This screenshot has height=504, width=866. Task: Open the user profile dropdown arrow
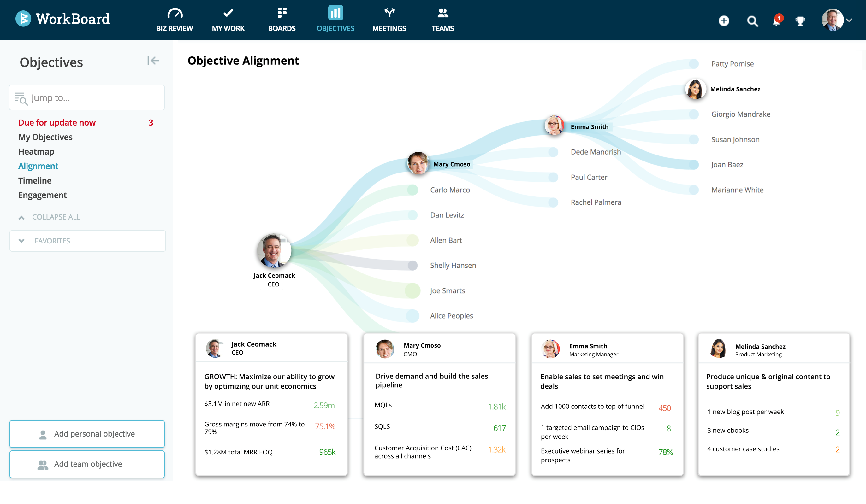click(x=850, y=20)
